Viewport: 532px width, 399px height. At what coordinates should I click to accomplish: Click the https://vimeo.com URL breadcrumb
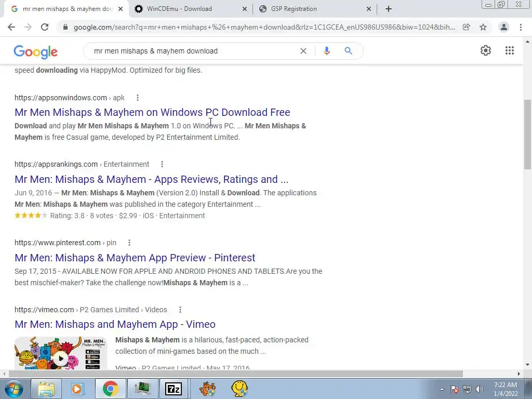[x=90, y=310]
